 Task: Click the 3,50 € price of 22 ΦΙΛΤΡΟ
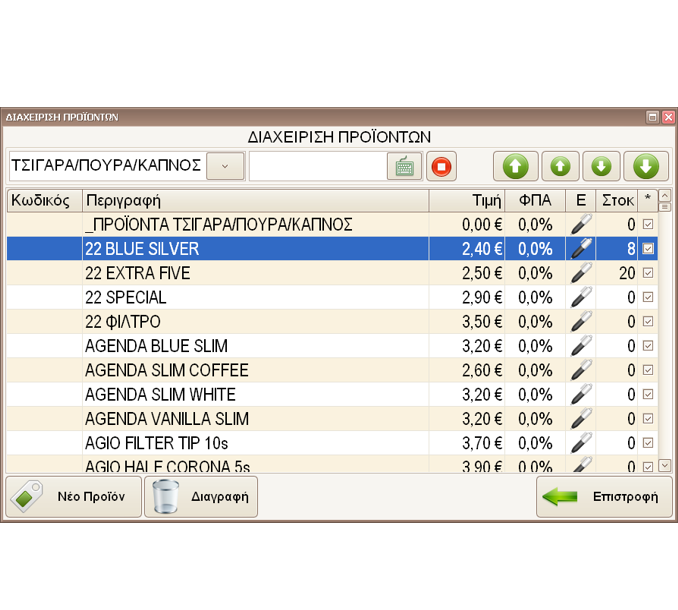click(x=482, y=322)
